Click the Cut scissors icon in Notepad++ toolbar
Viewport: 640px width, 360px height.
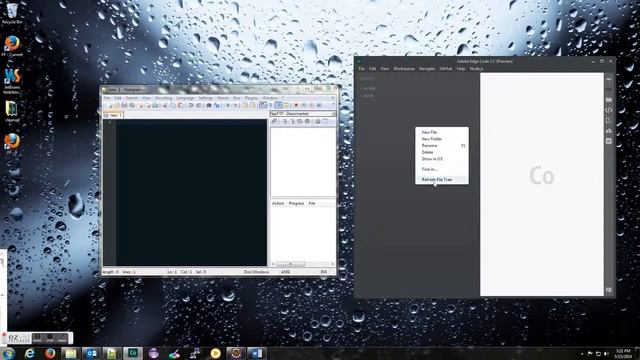point(165,105)
